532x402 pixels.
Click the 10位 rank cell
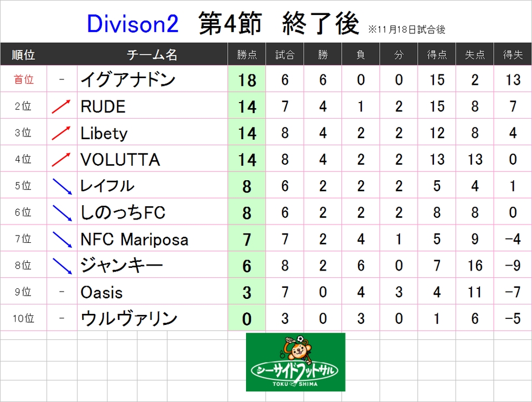[23, 318]
